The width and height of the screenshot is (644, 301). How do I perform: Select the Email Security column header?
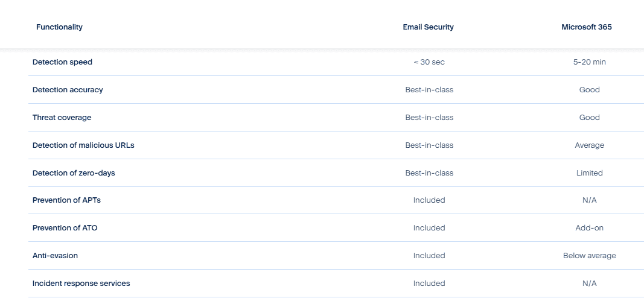[x=428, y=27]
